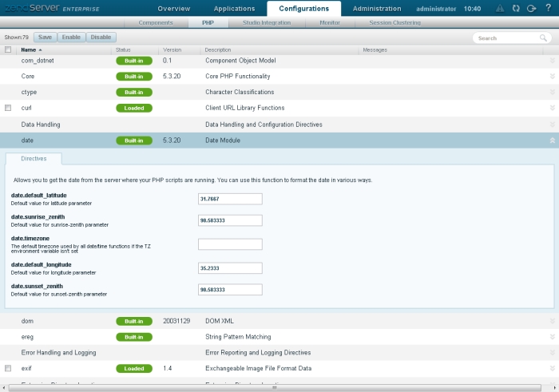Click the sort arrow beside Name header

coord(41,50)
